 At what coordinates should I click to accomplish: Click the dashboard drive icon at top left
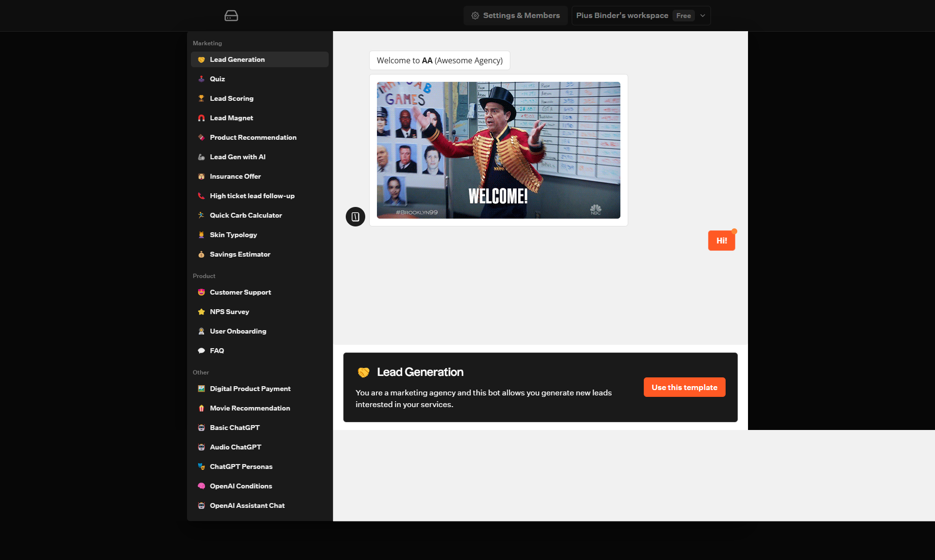coord(231,16)
